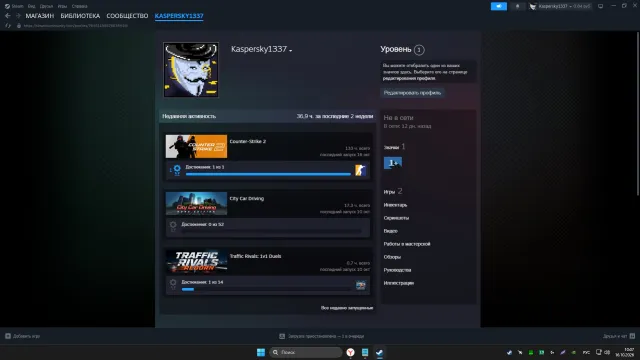Open Друзья и чат panel
This screenshot has width=640, height=360.
pyautogui.click(x=619, y=336)
